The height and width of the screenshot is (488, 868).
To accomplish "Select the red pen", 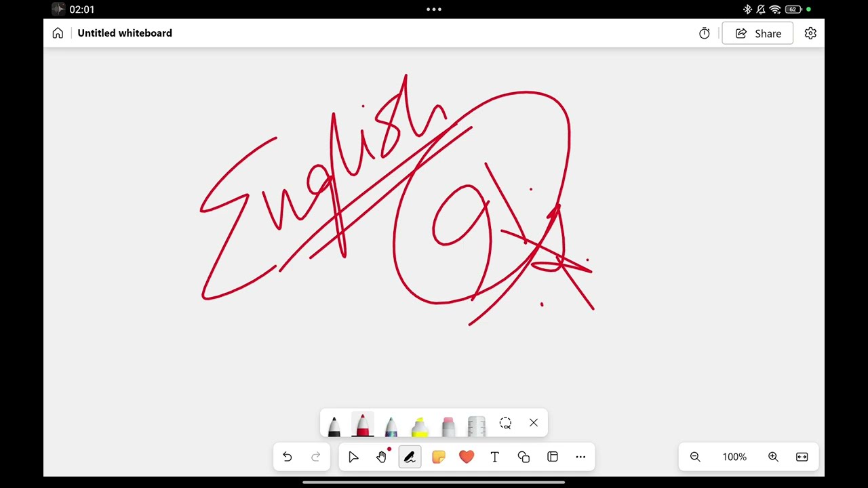I will [x=363, y=424].
